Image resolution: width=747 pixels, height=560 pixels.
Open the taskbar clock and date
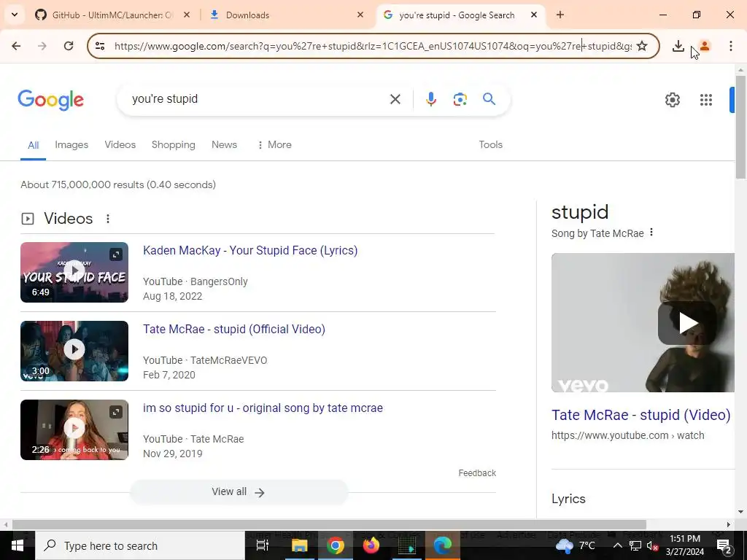[x=685, y=545]
